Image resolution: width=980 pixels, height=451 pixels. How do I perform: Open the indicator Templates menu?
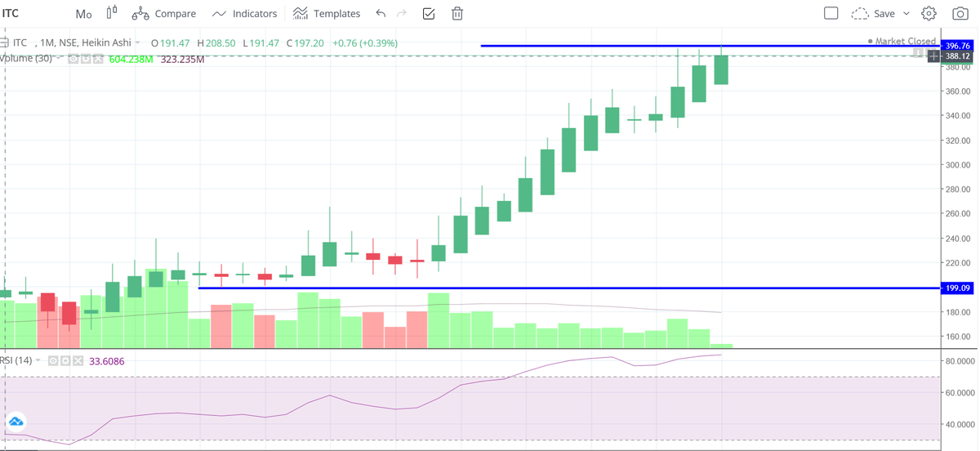pos(327,13)
